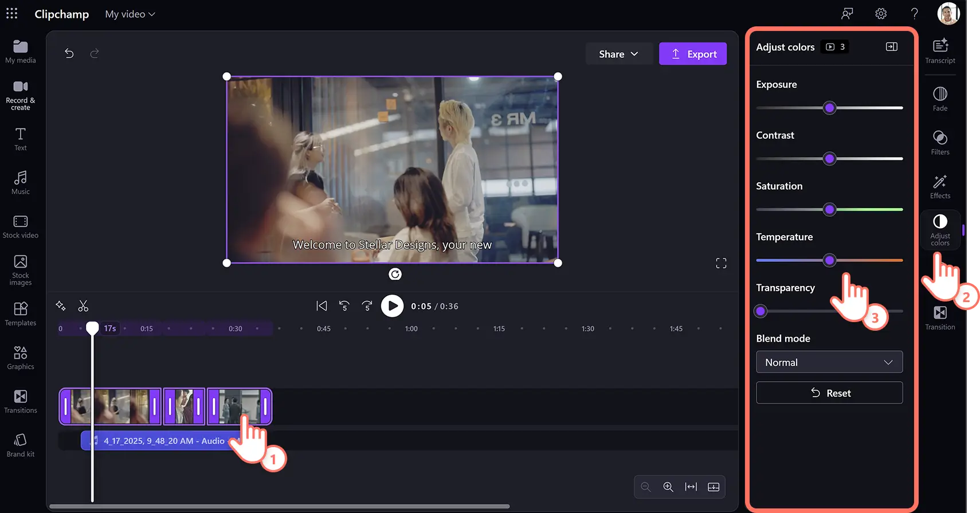Viewport: 980px width, 513px height.
Task: Open the Blend mode Normal dropdown
Action: [829, 362]
